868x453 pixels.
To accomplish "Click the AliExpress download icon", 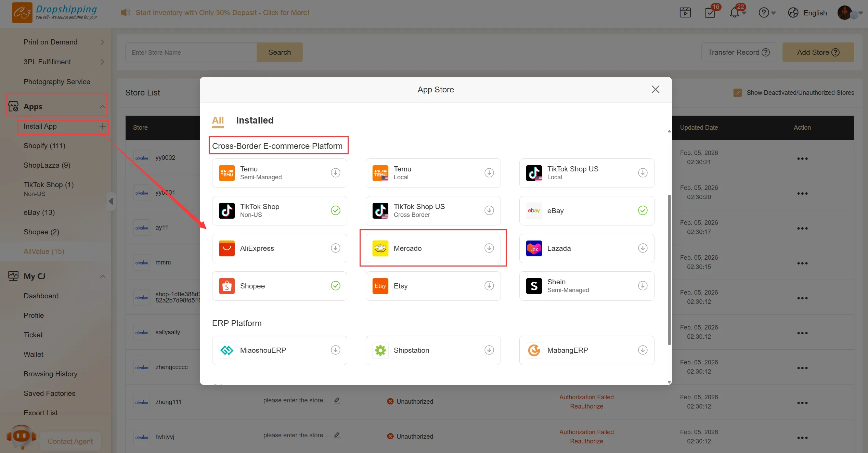I will point(335,248).
